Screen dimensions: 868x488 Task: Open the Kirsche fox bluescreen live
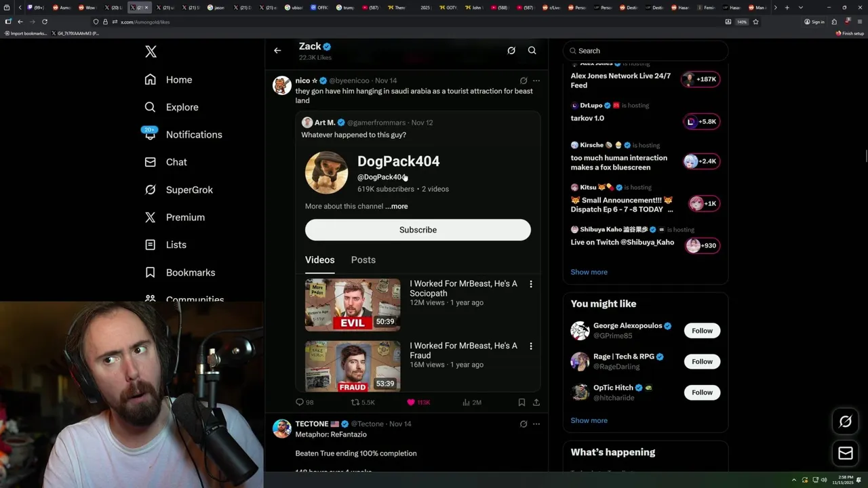click(x=646, y=157)
